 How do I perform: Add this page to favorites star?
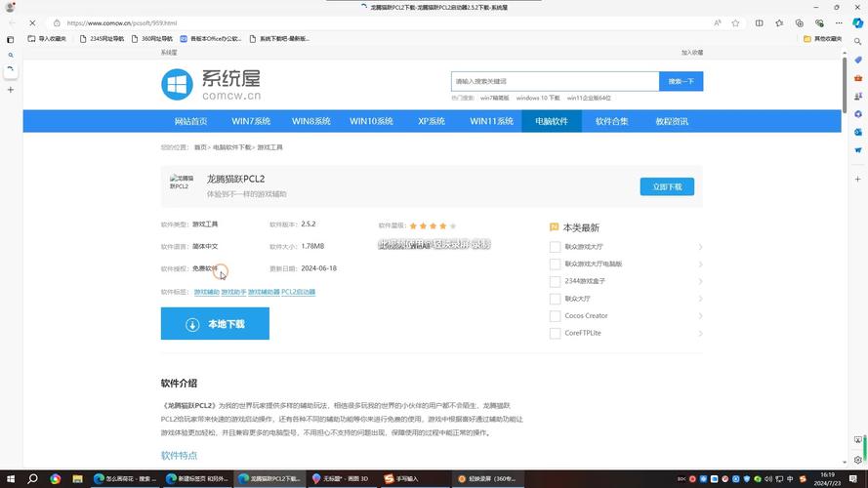[735, 22]
